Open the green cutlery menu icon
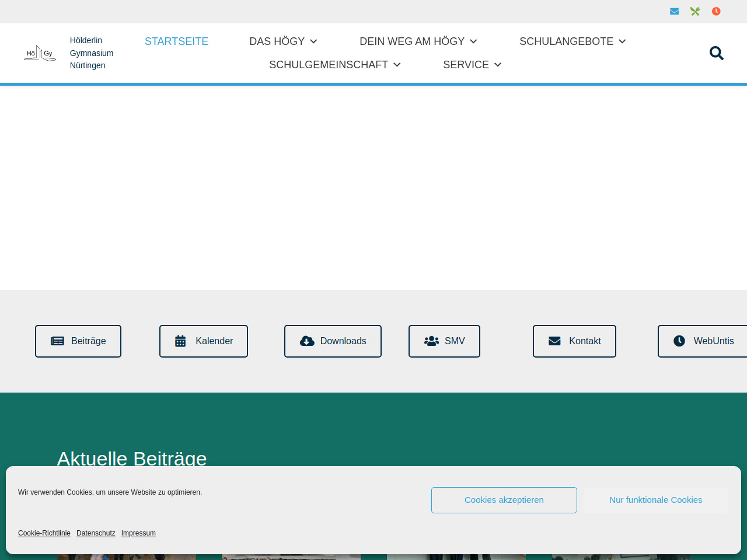 coord(695,12)
